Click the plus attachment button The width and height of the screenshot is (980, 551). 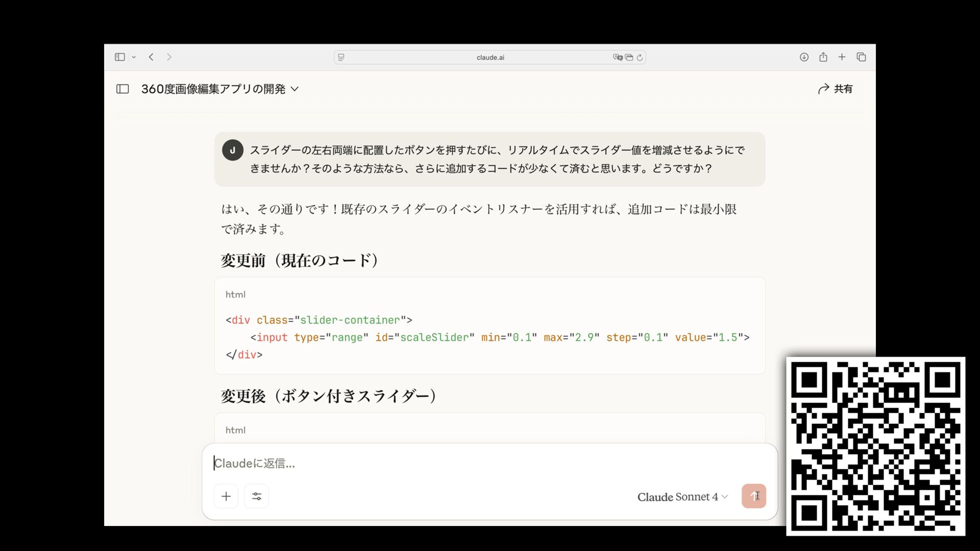pyautogui.click(x=226, y=496)
